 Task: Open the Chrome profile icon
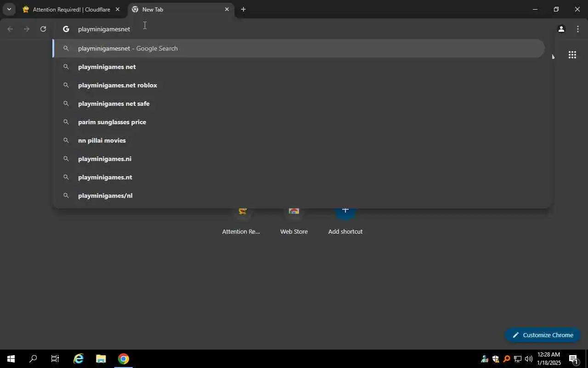coord(561,29)
